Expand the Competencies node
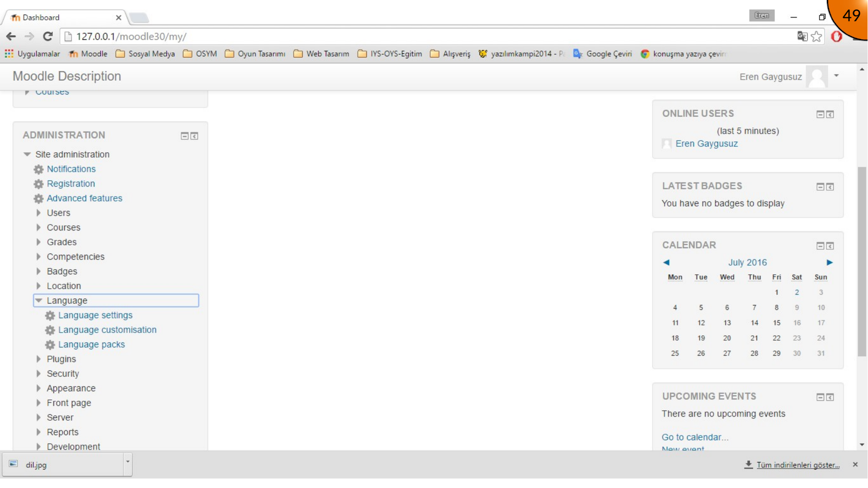 (x=38, y=257)
